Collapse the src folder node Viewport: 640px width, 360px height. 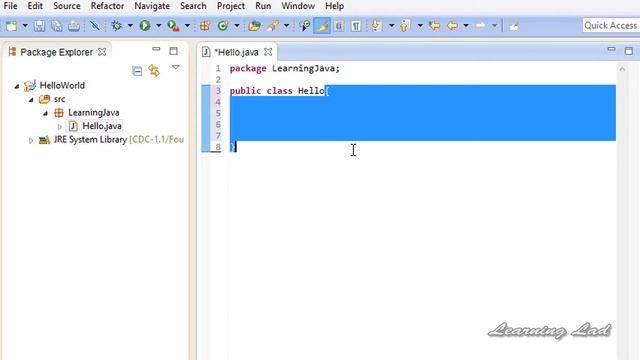click(x=31, y=100)
